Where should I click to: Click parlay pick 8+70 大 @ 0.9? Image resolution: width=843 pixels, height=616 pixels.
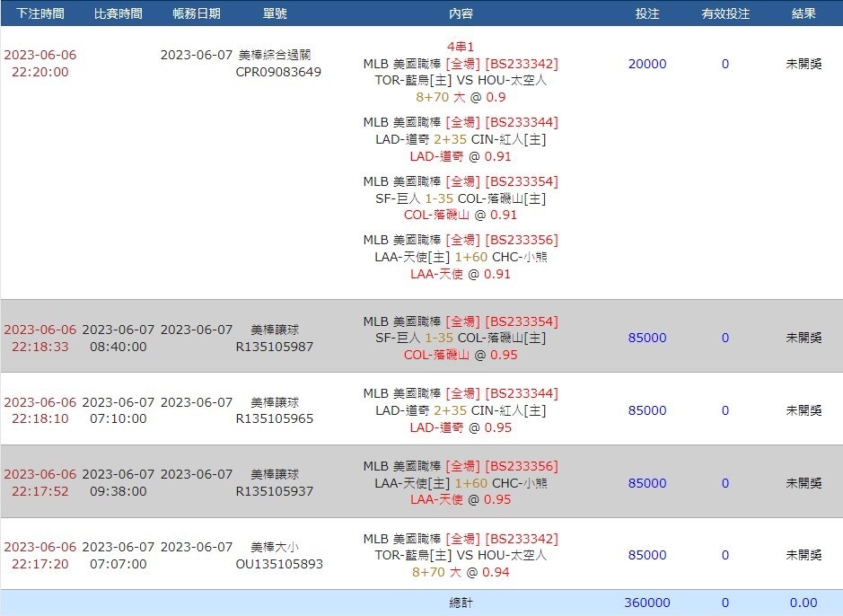461,97
